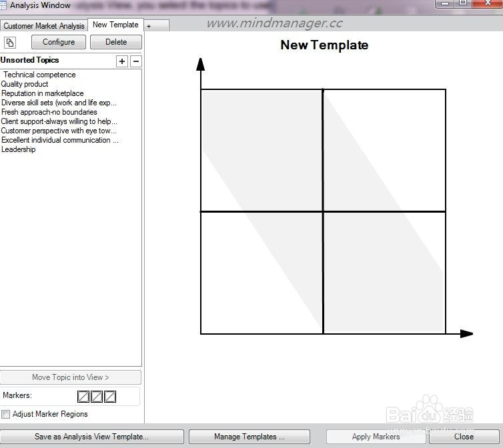The height and width of the screenshot is (448, 503).
Task: Enable Adjust Marker Regions checkbox
Action: tap(5, 414)
